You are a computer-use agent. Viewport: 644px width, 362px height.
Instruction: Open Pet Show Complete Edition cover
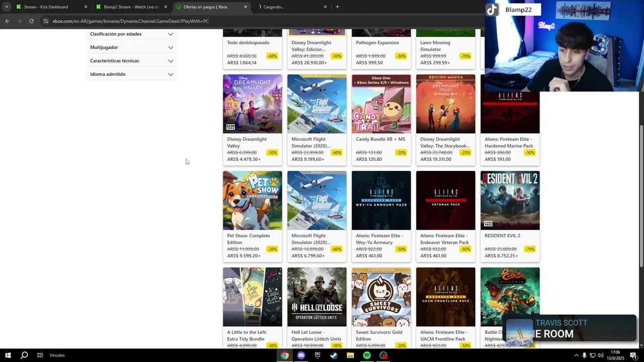pos(253,201)
